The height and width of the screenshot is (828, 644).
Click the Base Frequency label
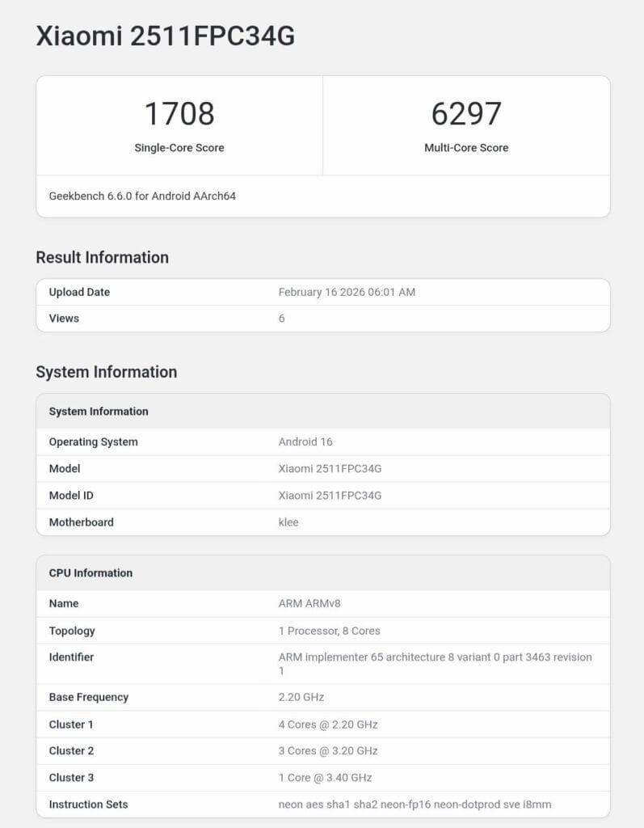(x=89, y=697)
